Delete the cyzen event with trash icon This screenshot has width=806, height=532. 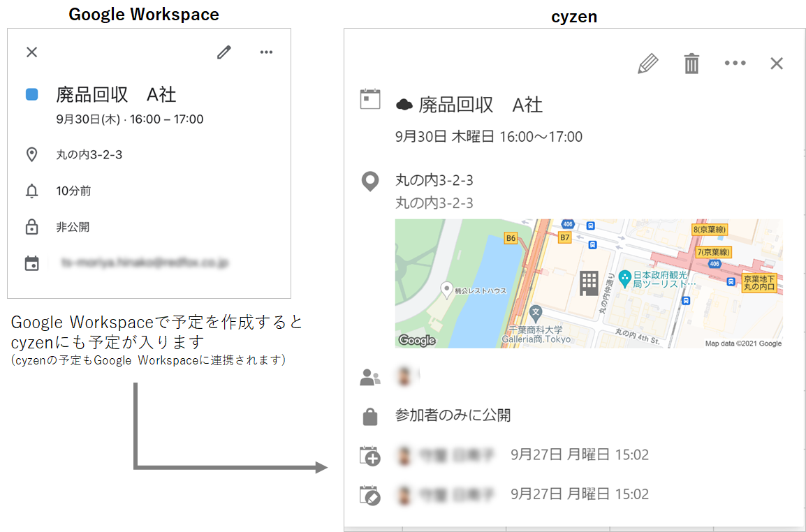pos(691,64)
